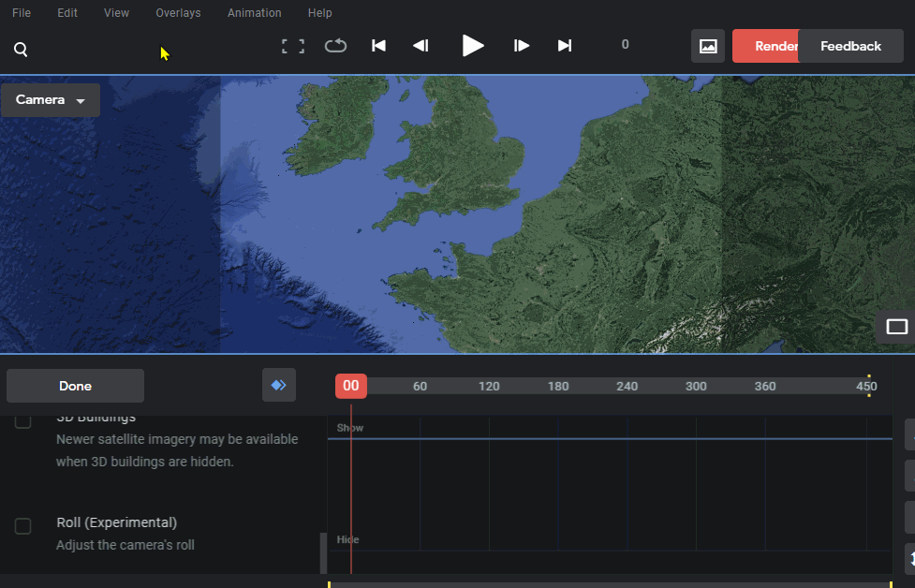Click the Feedback button
Image resolution: width=915 pixels, height=588 pixels.
(x=849, y=45)
